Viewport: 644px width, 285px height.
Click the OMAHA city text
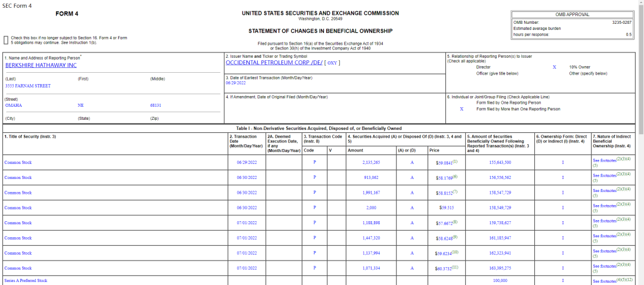point(14,105)
